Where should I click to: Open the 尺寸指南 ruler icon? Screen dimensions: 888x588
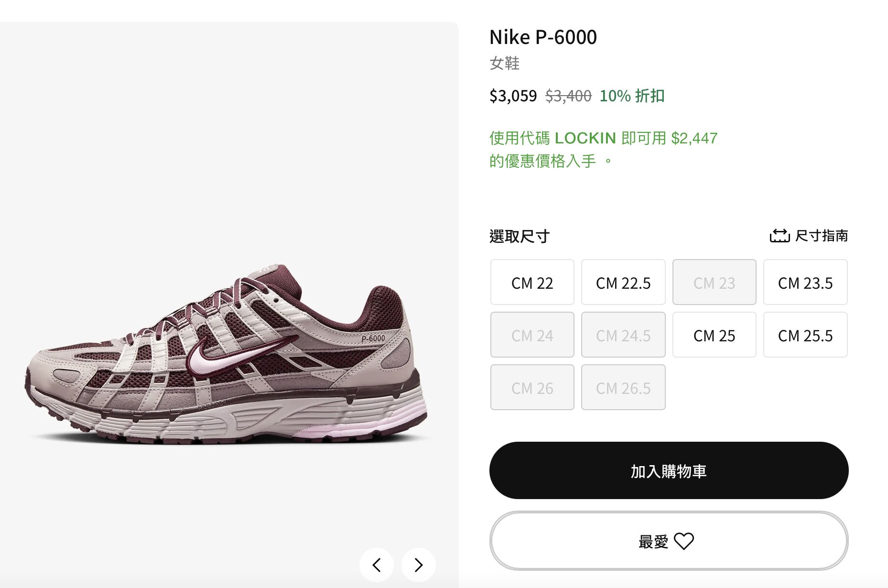click(x=780, y=235)
